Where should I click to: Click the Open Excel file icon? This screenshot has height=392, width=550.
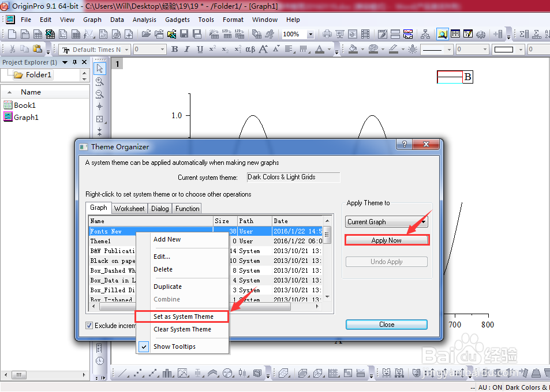(171, 34)
